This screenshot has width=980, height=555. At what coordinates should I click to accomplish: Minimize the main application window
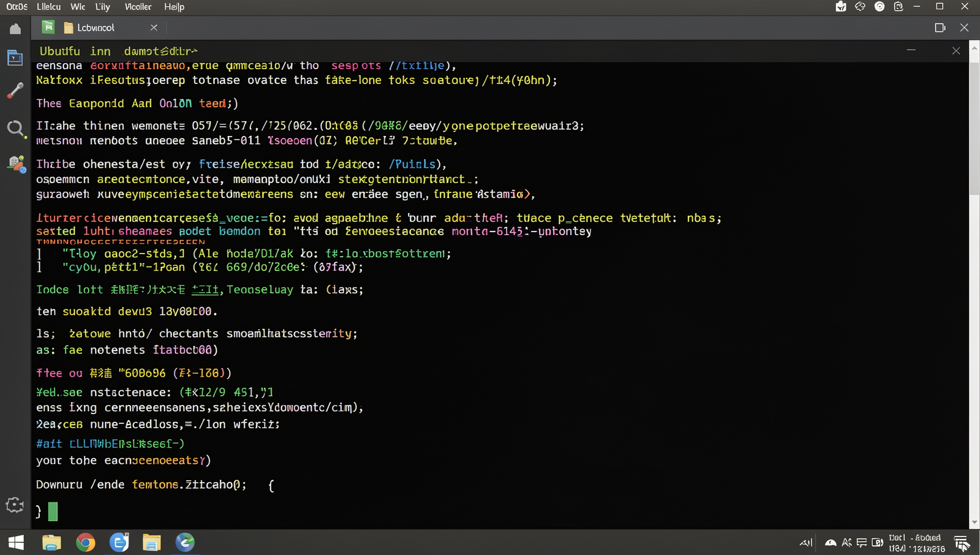pos(917,7)
